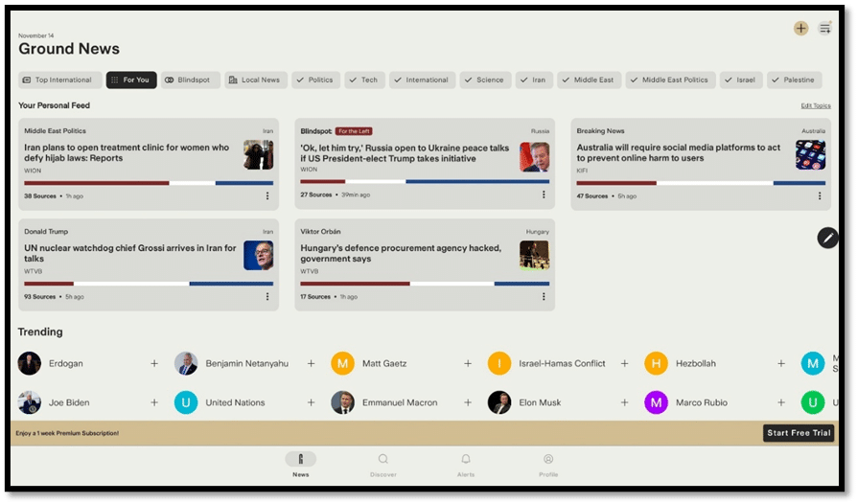The width and height of the screenshot is (857, 504).
Task: Open options menu for Australia social media story
Action: [x=819, y=195]
